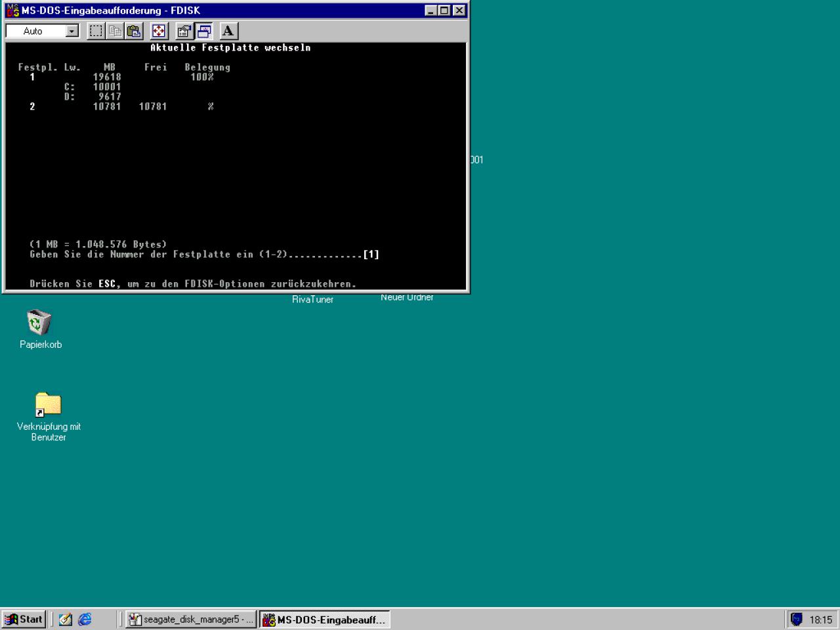Image resolution: width=840 pixels, height=630 pixels.
Task: Click the 100% Belegung value
Action: pyautogui.click(x=202, y=77)
